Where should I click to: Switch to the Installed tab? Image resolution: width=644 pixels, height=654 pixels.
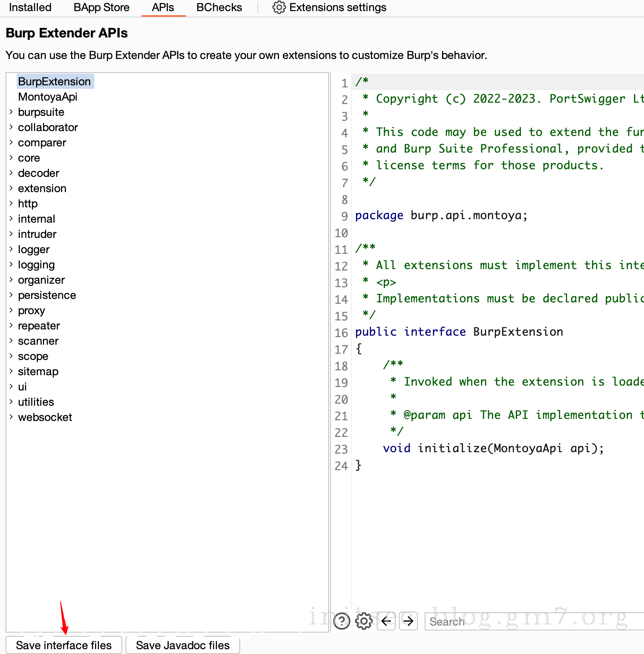click(x=30, y=7)
